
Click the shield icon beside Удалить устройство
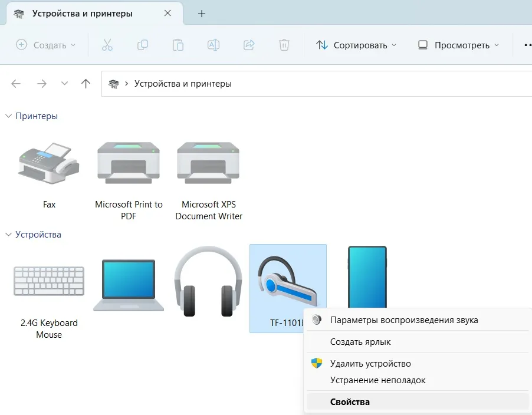[x=317, y=364]
